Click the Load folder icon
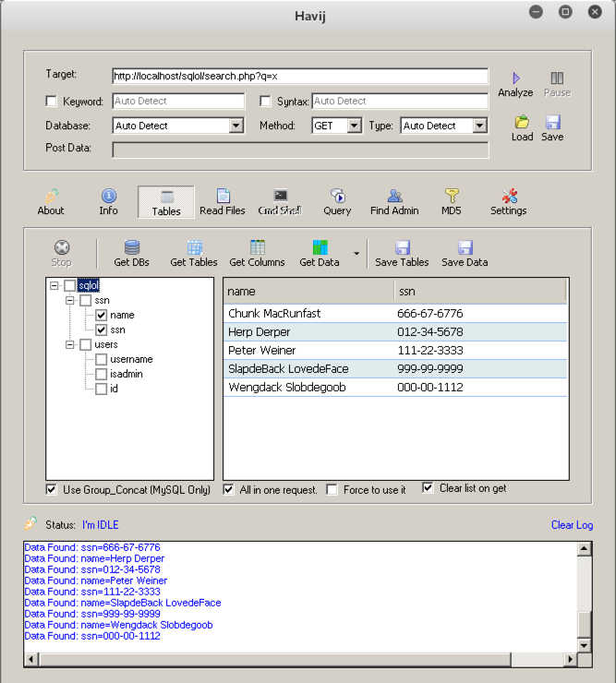This screenshot has height=683, width=616. (522, 123)
